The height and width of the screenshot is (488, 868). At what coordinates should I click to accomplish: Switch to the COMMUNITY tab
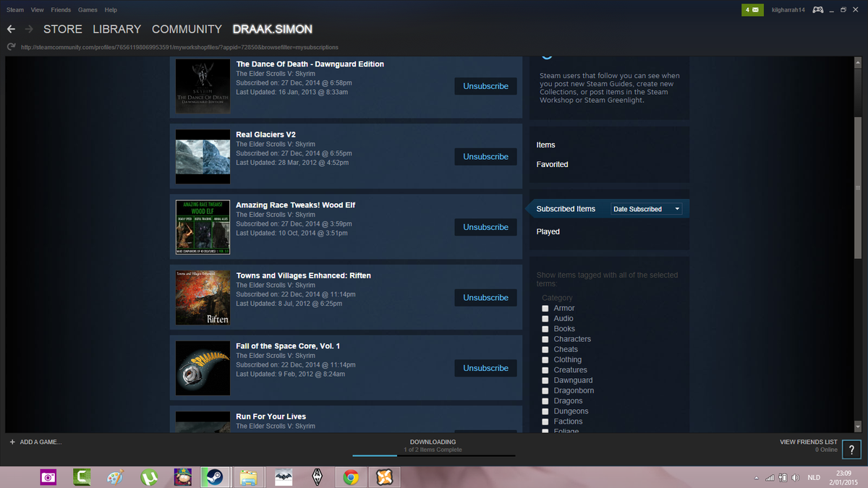(x=187, y=30)
